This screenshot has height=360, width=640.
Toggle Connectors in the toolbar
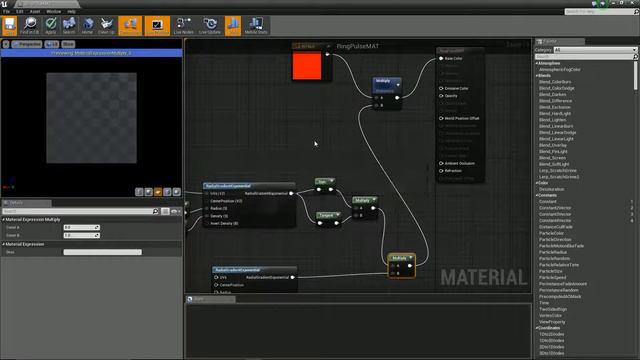tap(130, 26)
